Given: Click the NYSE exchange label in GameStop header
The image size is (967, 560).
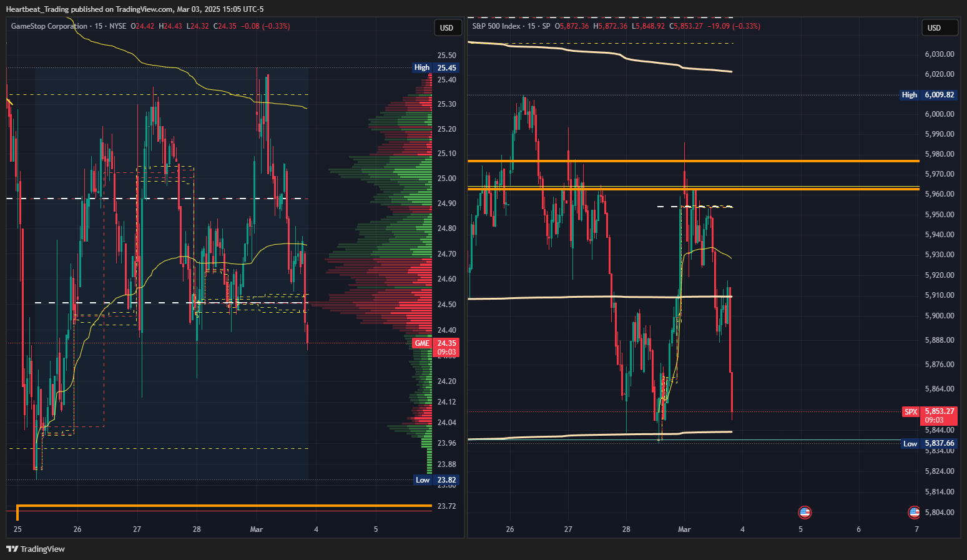Looking at the screenshot, I should pos(118,26).
